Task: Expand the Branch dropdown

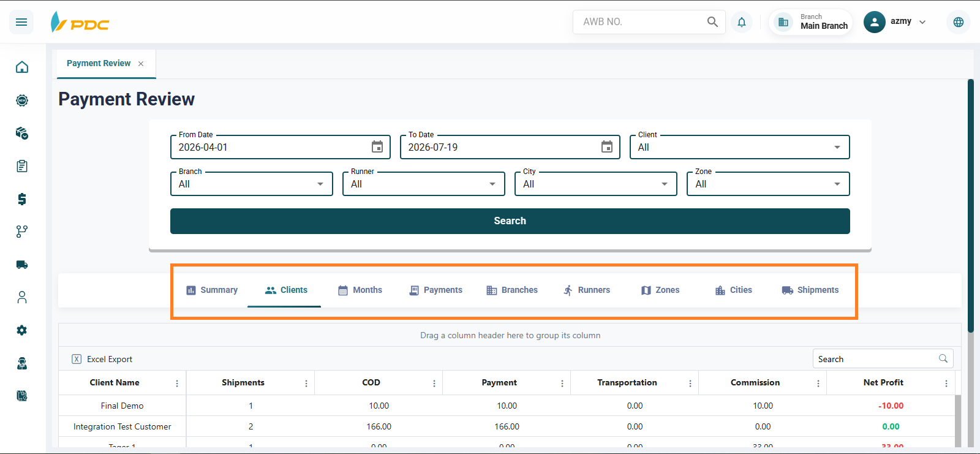Action: [320, 184]
